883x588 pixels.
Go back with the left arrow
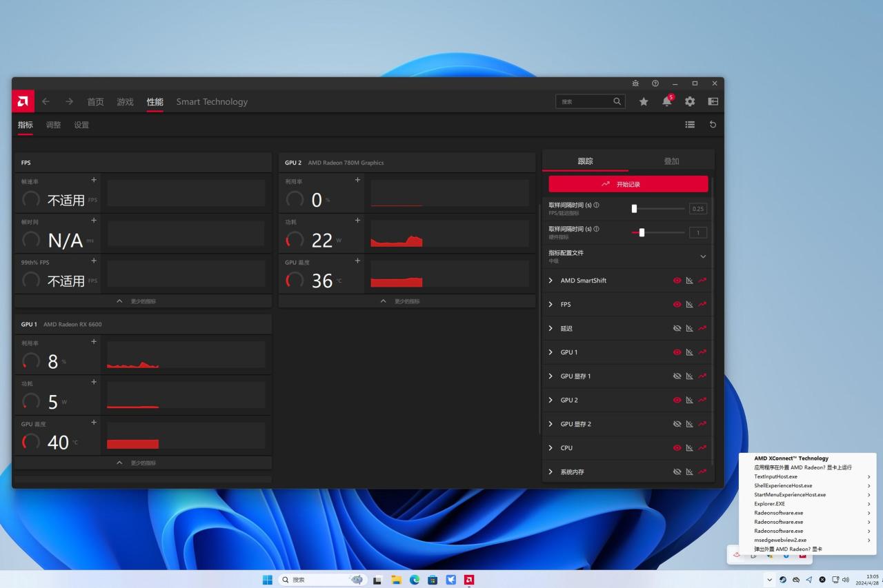[x=46, y=101]
